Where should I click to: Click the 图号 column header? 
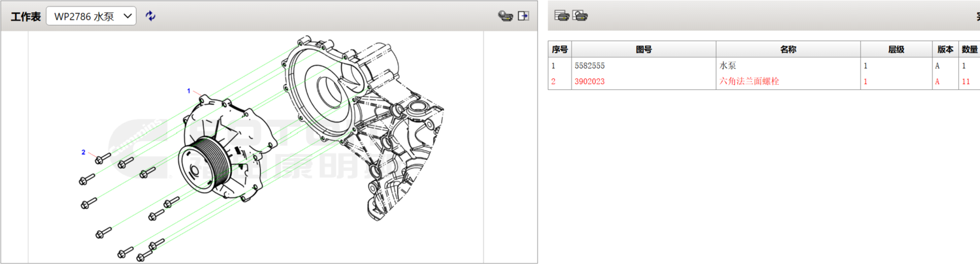[644, 50]
